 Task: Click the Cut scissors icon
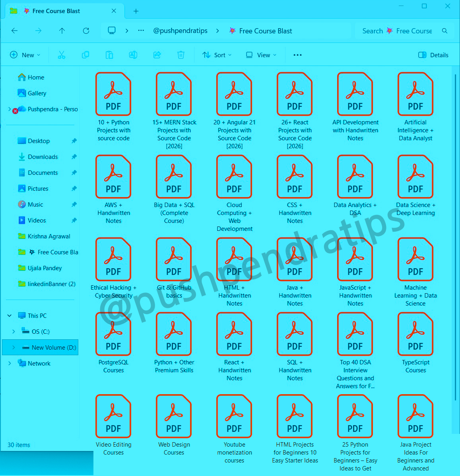tap(61, 55)
